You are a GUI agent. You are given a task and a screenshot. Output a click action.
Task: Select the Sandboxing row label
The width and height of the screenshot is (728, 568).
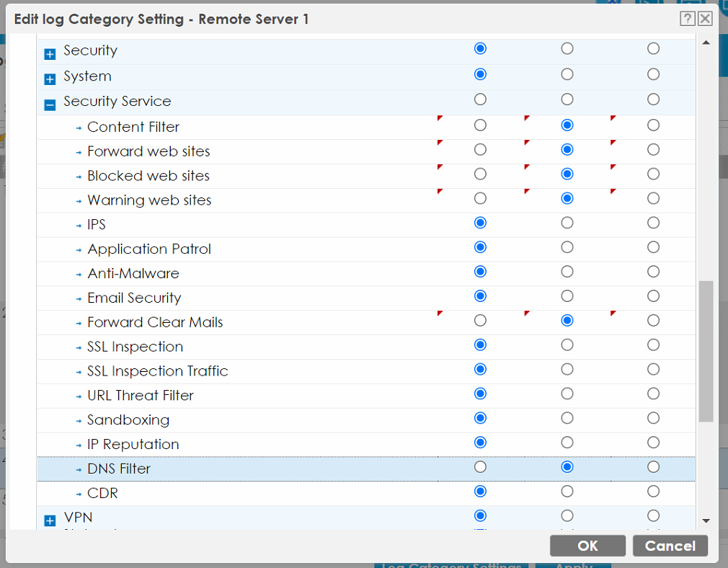[128, 420]
